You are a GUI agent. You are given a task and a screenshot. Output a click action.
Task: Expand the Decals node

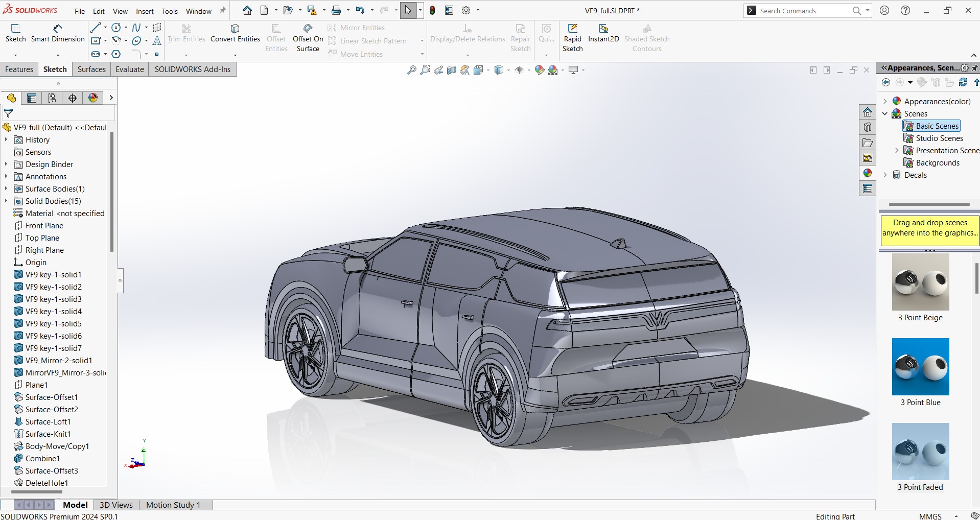pyautogui.click(x=885, y=175)
